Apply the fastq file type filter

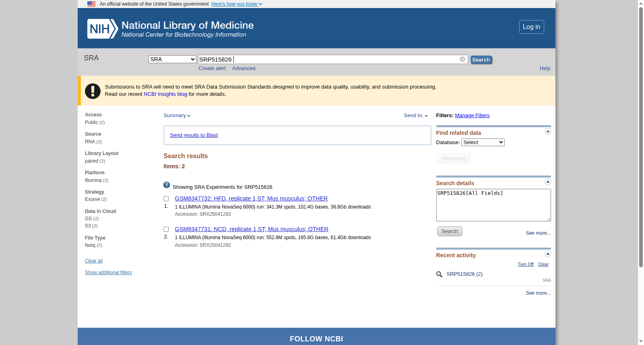click(x=90, y=245)
